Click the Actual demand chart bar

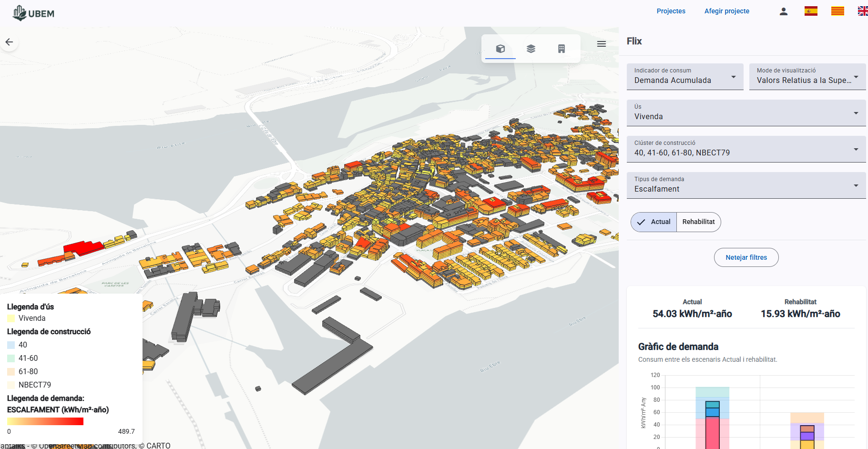point(712,425)
